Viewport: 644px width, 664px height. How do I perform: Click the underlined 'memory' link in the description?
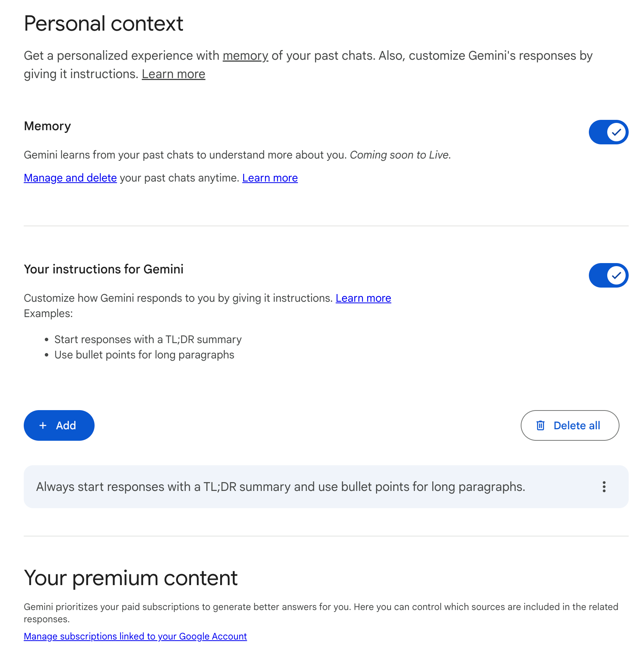pyautogui.click(x=245, y=56)
